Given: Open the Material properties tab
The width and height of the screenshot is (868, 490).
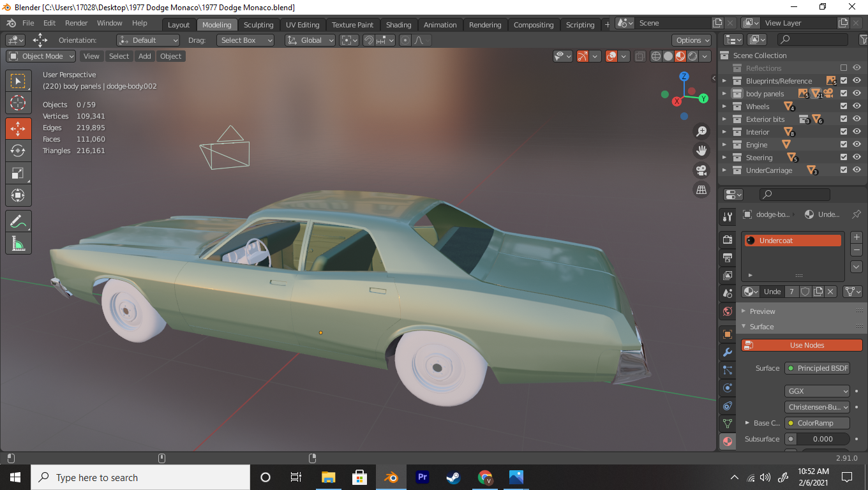Looking at the screenshot, I should coord(727,441).
